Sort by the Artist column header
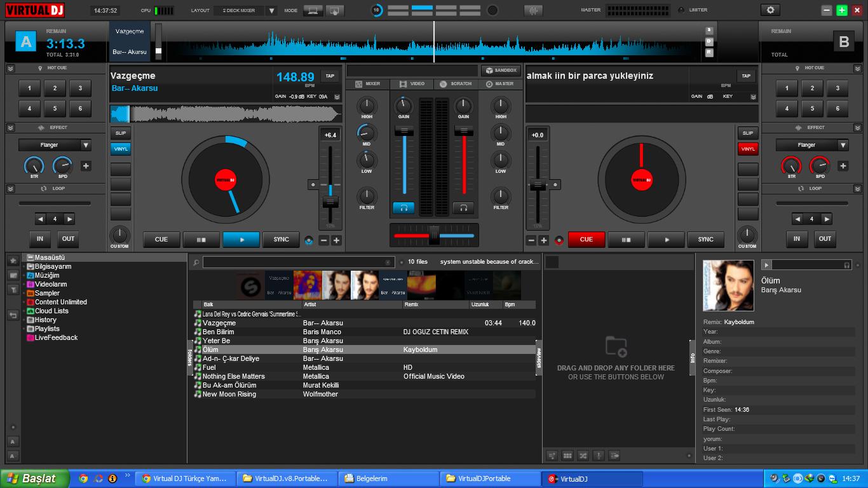Screen dimensions: 868x488 point(352,304)
